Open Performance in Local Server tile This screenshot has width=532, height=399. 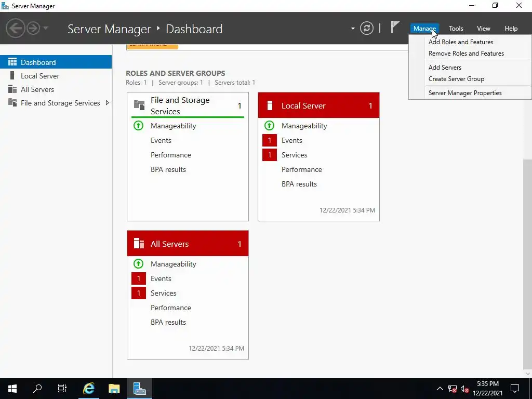[x=302, y=170]
